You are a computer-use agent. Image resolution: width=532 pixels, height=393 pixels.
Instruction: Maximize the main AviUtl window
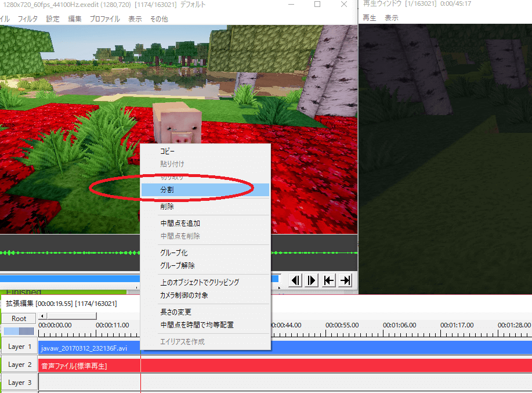(x=317, y=4)
